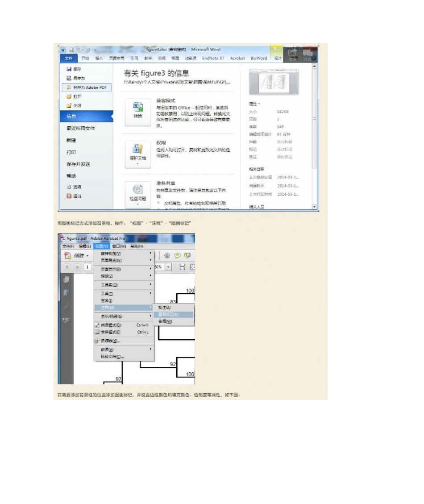
Task: Open the bookmarks panel icon
Action: [x=66, y=293]
